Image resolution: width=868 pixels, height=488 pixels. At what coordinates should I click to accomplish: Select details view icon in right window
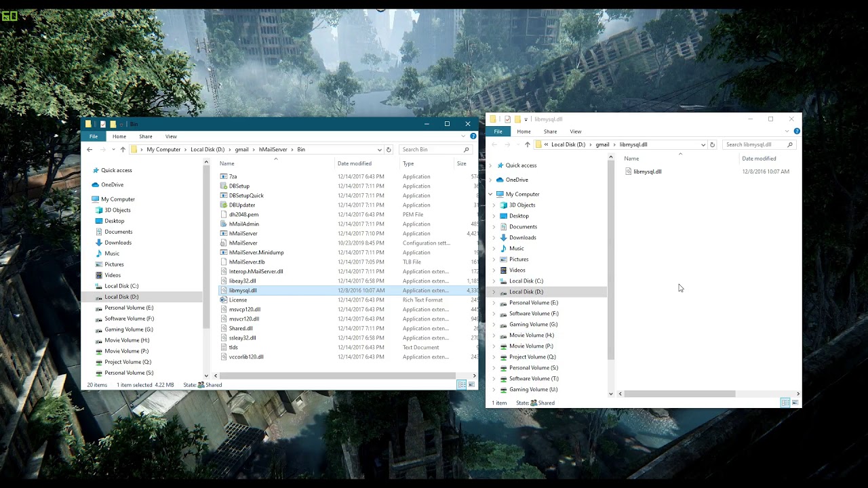point(785,403)
